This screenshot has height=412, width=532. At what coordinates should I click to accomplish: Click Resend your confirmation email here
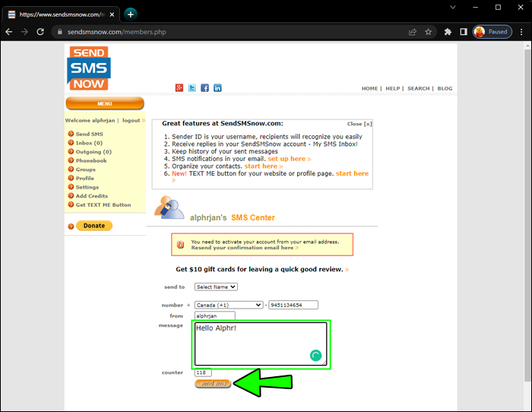[x=242, y=248]
